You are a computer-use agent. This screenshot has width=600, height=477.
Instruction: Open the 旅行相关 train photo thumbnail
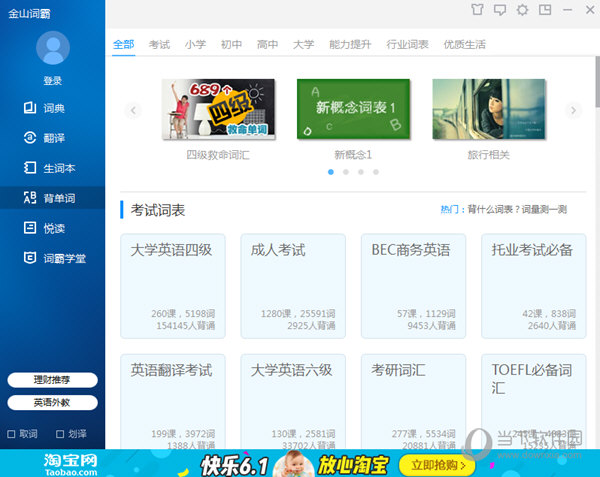click(489, 109)
